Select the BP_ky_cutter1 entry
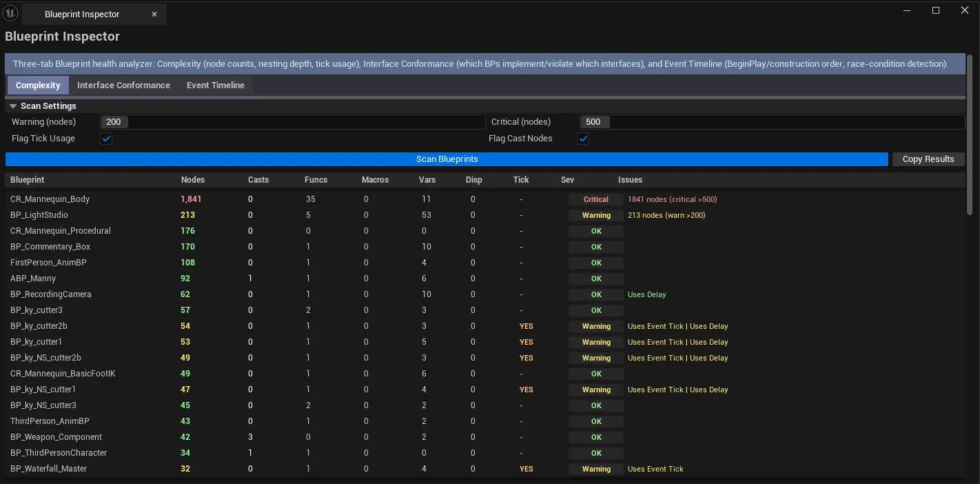 [485, 342]
